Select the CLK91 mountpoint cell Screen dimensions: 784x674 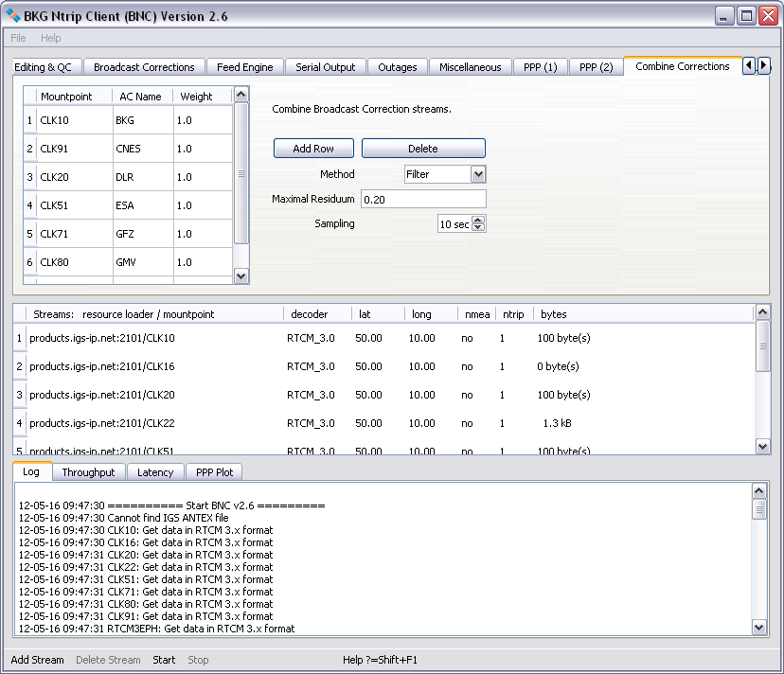point(73,149)
